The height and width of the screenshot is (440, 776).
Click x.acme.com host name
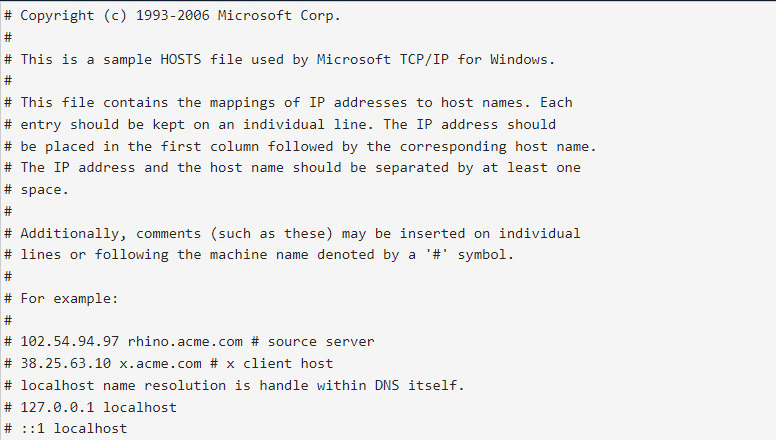160,363
